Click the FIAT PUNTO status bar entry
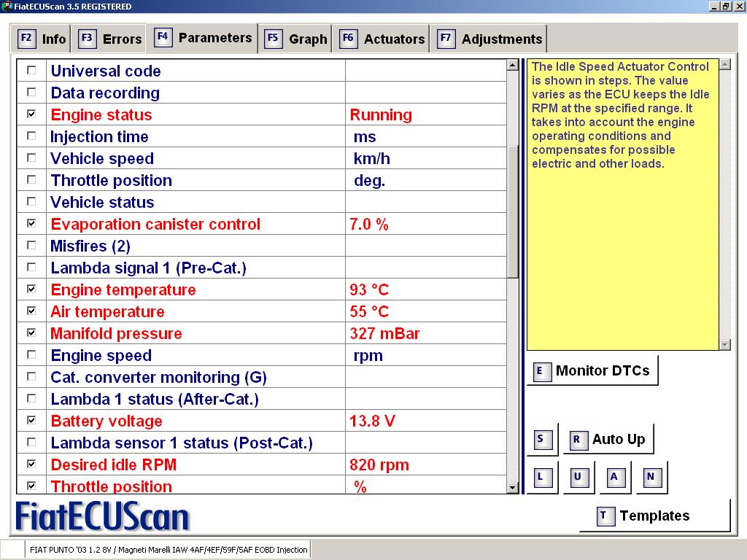Image resolution: width=747 pixels, height=560 pixels. [x=169, y=550]
